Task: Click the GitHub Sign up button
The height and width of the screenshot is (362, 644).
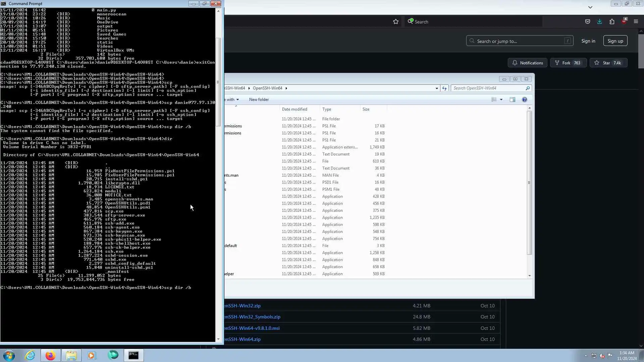Action: 615,41
